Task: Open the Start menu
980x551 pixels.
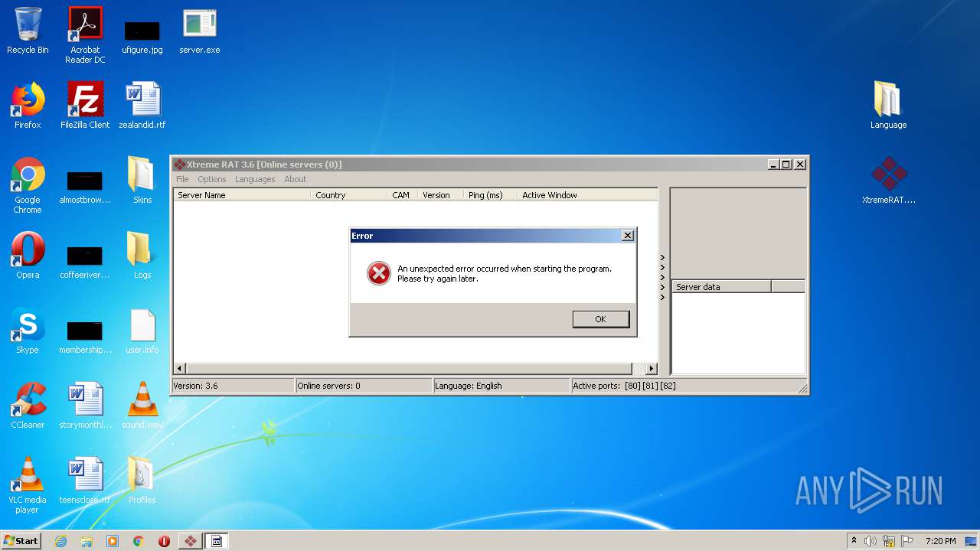Action: pos(21,541)
